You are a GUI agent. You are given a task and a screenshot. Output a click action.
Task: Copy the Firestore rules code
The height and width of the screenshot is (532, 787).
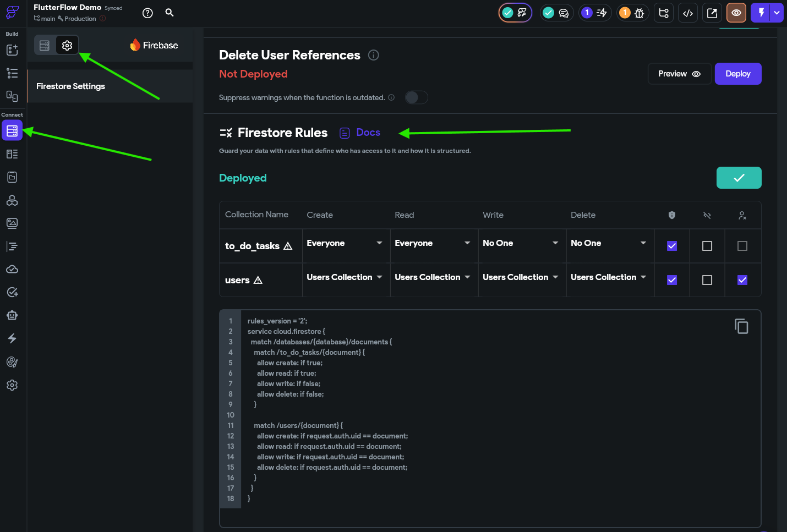(x=741, y=326)
